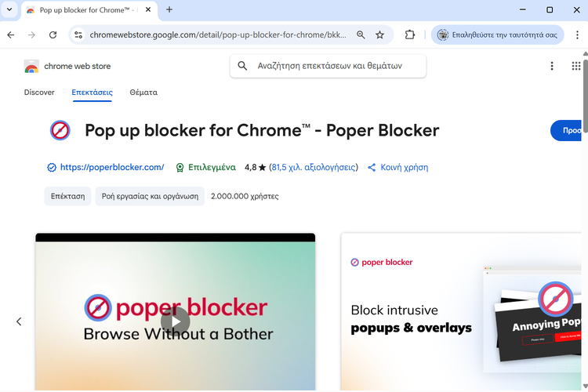Open the Google apps grid
This screenshot has height=392, width=588.
click(x=576, y=67)
